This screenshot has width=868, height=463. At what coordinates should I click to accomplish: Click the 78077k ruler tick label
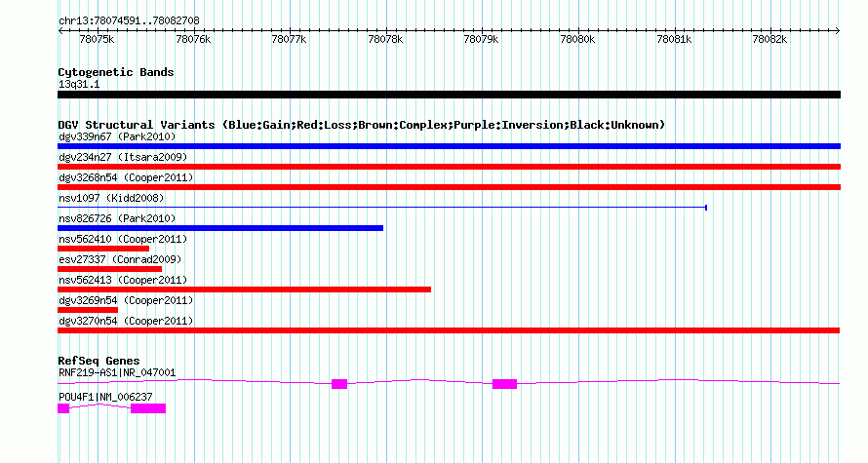point(289,39)
